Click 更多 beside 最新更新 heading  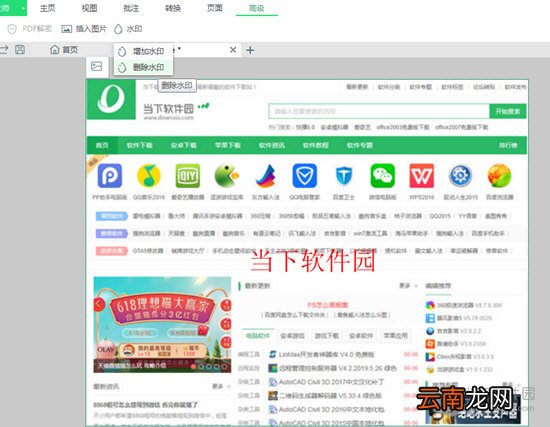[x=404, y=286]
